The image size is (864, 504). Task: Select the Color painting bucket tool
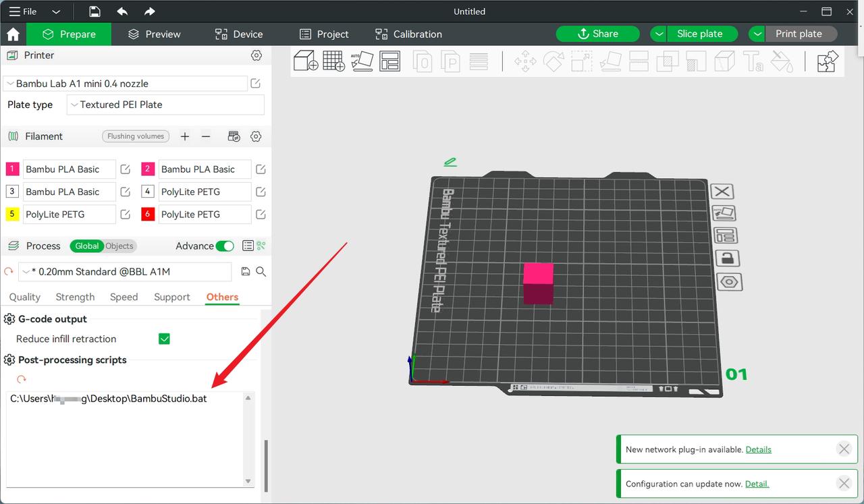782,61
